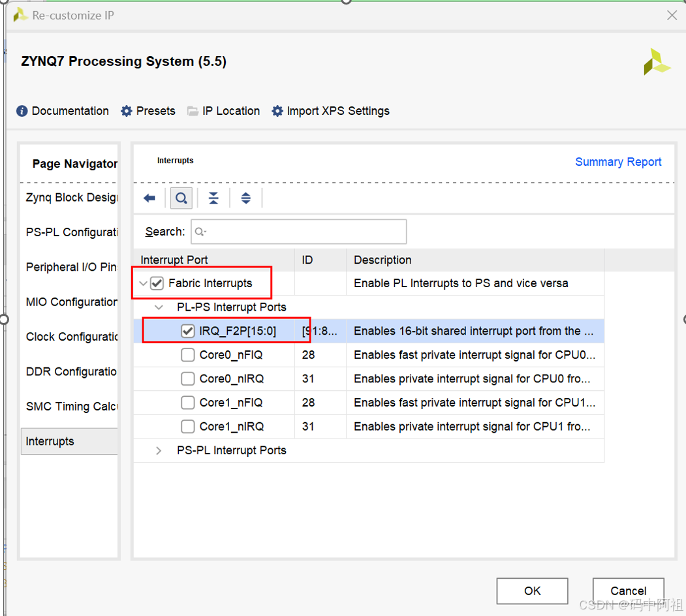686x616 pixels.
Task: Select the PL-PS Interrupt Ports row label
Action: tap(232, 307)
